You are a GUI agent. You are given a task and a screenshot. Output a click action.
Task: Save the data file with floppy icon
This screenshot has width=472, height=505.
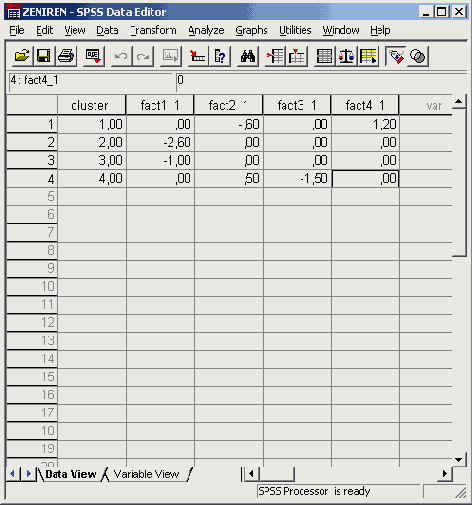[x=44, y=56]
